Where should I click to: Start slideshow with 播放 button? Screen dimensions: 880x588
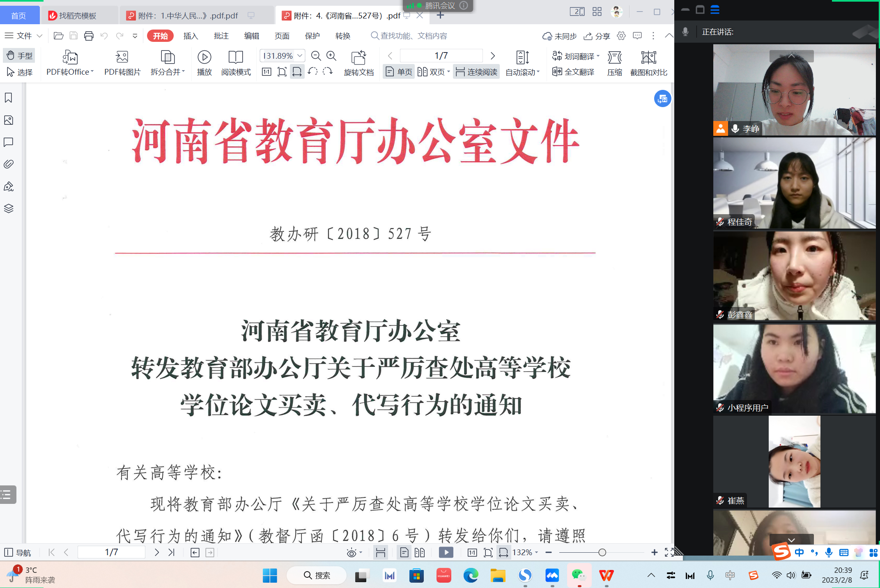[x=204, y=64]
